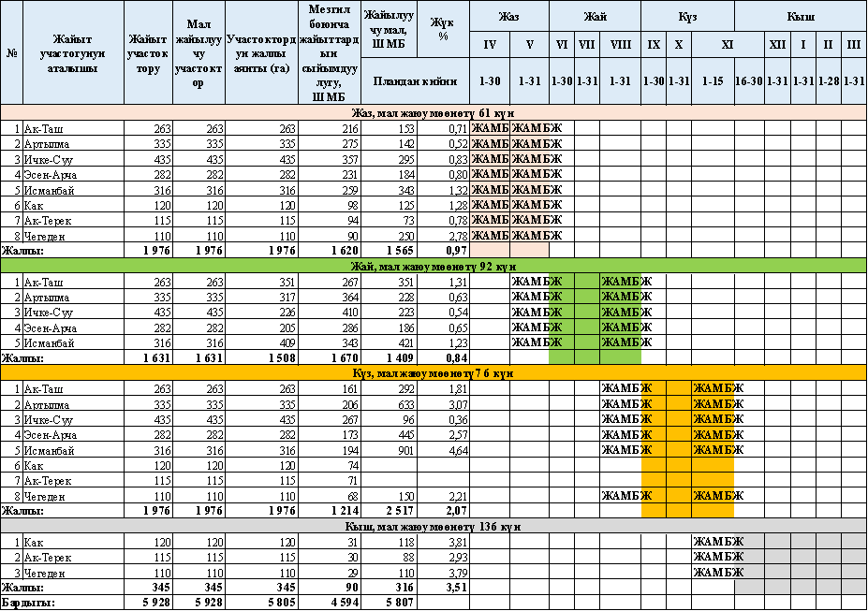Screen dimensions: 868x611
Task: Select the load value "2,78"
Action: click(x=443, y=236)
